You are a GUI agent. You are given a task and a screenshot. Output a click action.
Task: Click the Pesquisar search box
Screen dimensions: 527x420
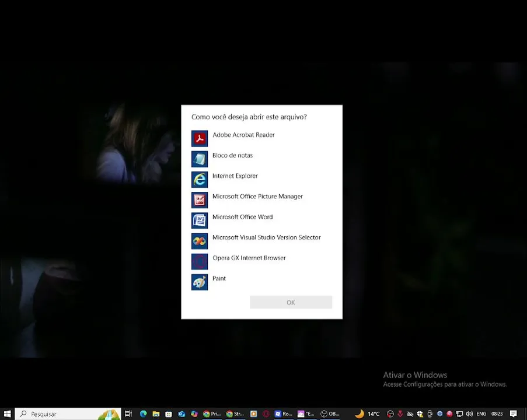[68, 414]
